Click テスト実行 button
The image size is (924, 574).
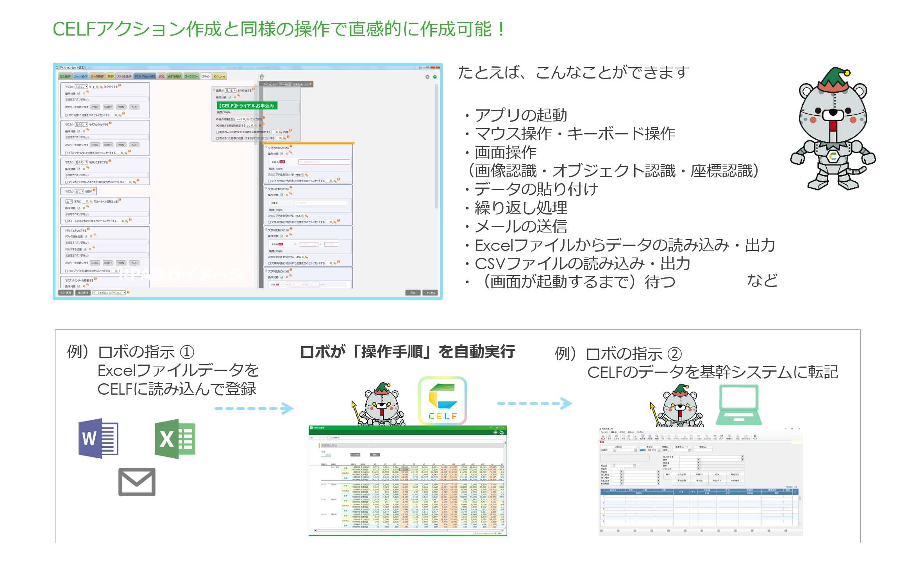click(x=66, y=293)
